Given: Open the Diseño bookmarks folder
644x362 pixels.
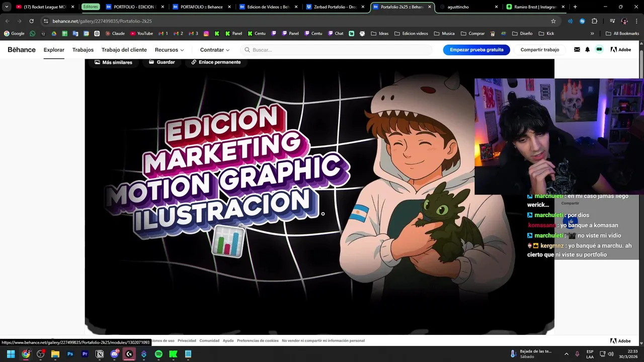Looking at the screenshot, I should 522,34.
